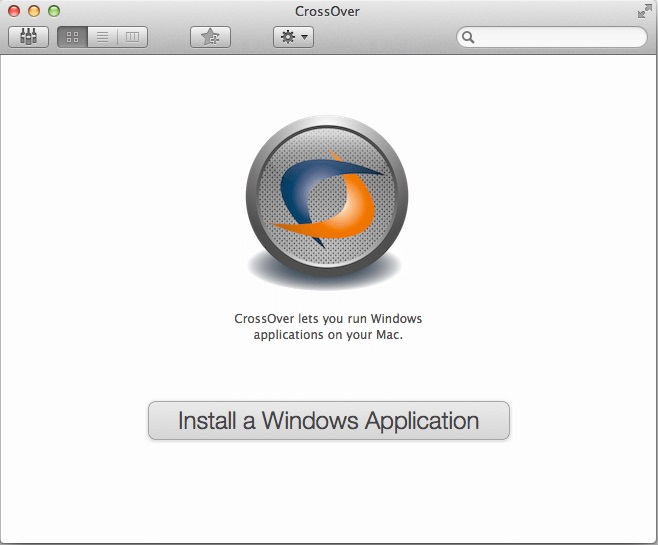658x545 pixels.
Task: Click Install a Windows Application button
Action: (329, 420)
